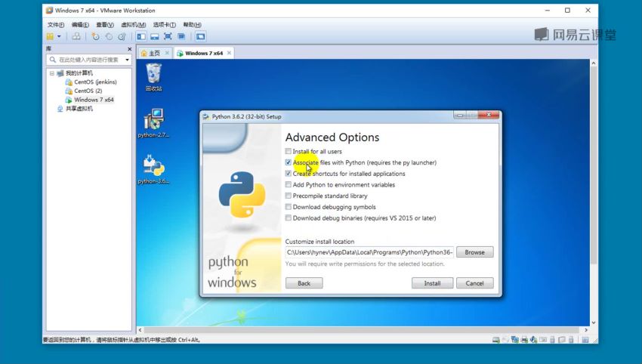The height and width of the screenshot is (364, 642).
Task: Click the Browse button
Action: pos(474,252)
